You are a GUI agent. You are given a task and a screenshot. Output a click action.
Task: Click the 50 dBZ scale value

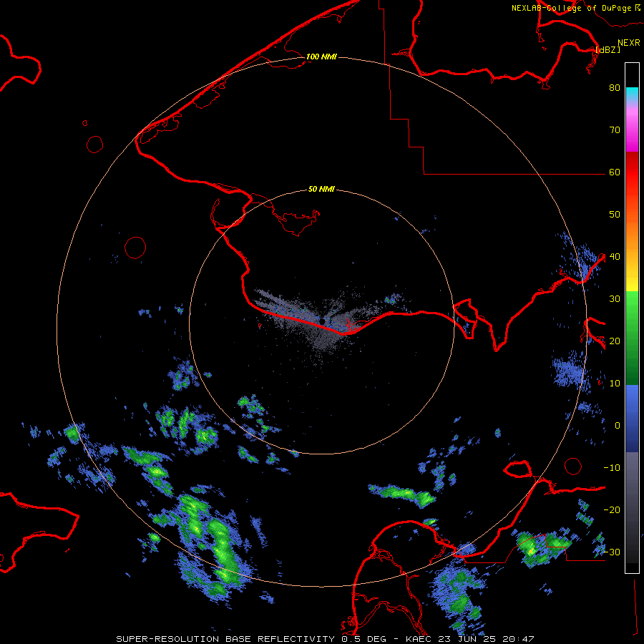[x=615, y=215]
